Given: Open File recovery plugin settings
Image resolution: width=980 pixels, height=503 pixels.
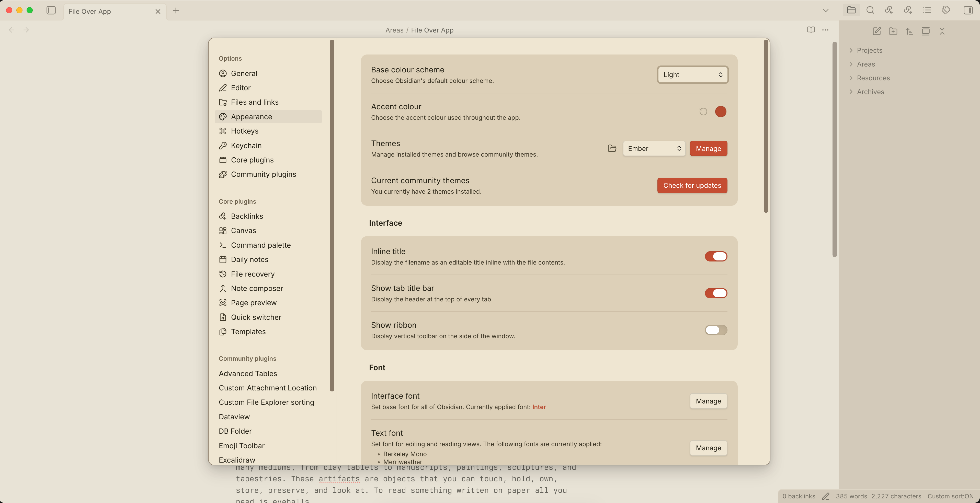Looking at the screenshot, I should 268,274.
